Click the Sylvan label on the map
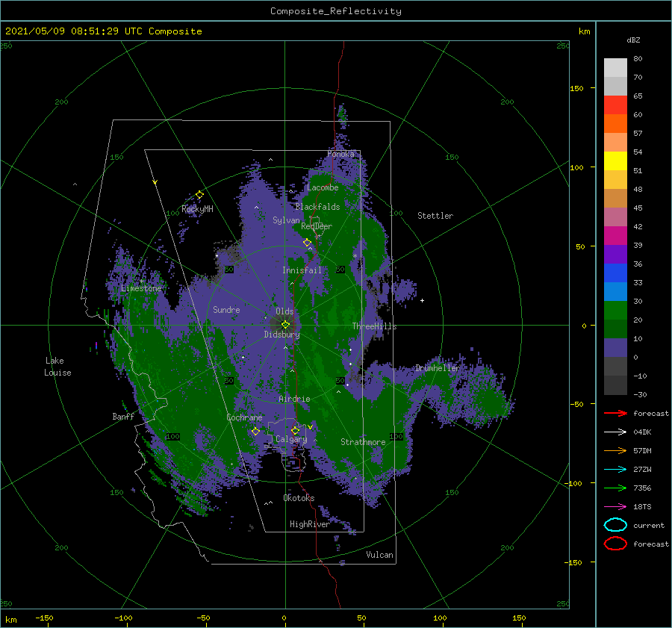The height and width of the screenshot is (628, 672). point(286,220)
